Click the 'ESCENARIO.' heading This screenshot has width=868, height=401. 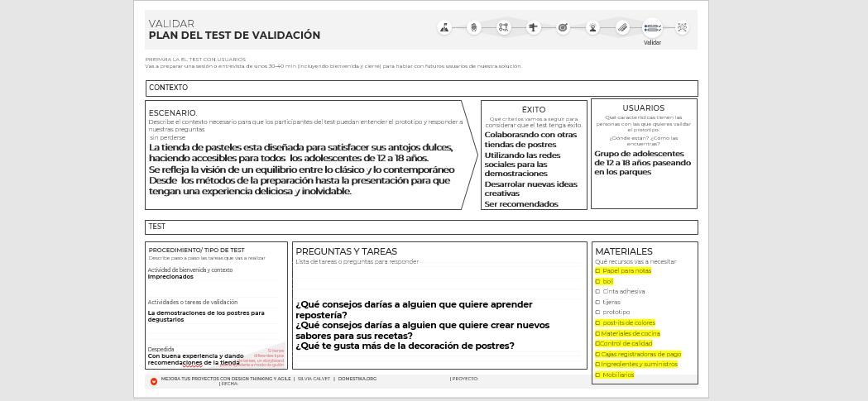173,113
